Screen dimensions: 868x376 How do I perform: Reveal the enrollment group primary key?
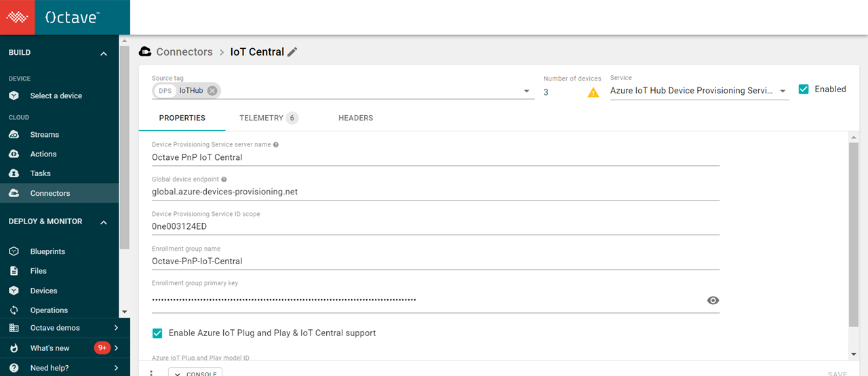pyautogui.click(x=713, y=300)
